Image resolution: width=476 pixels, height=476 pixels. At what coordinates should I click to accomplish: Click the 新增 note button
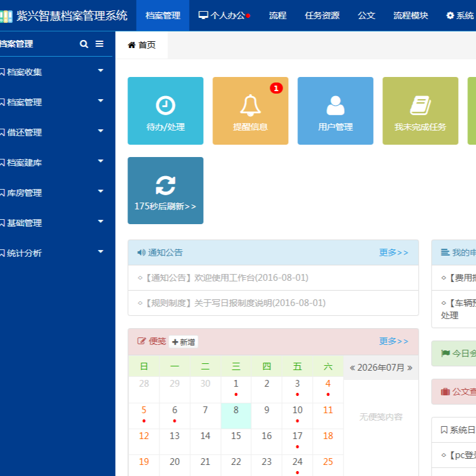(184, 342)
